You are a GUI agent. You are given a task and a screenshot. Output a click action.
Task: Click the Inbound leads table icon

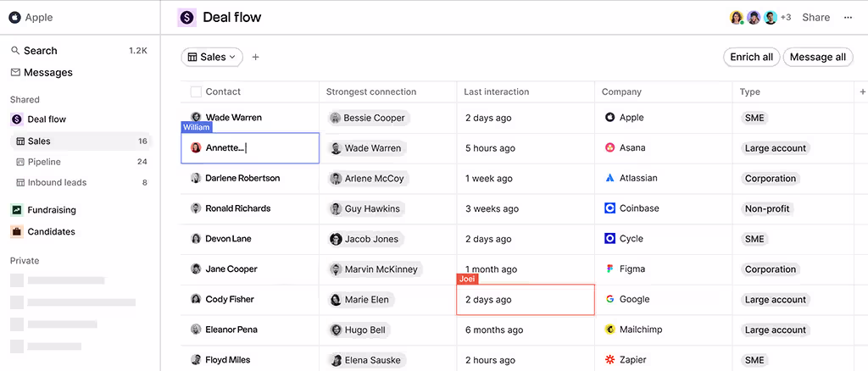click(x=20, y=182)
